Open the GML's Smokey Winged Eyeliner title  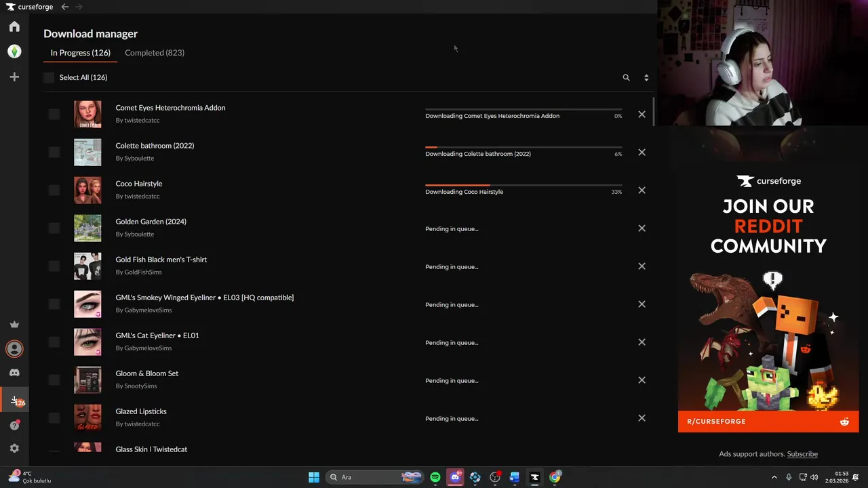tap(205, 298)
